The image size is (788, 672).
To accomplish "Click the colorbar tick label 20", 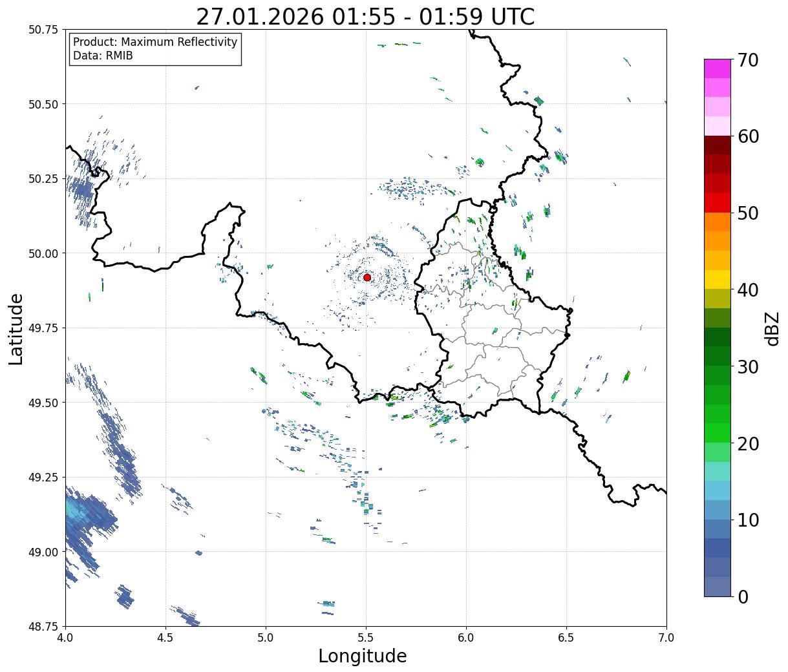I will (747, 443).
